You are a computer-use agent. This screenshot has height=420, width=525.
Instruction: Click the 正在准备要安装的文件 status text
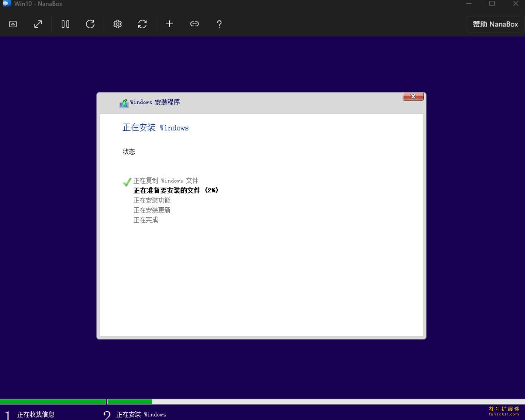point(175,190)
